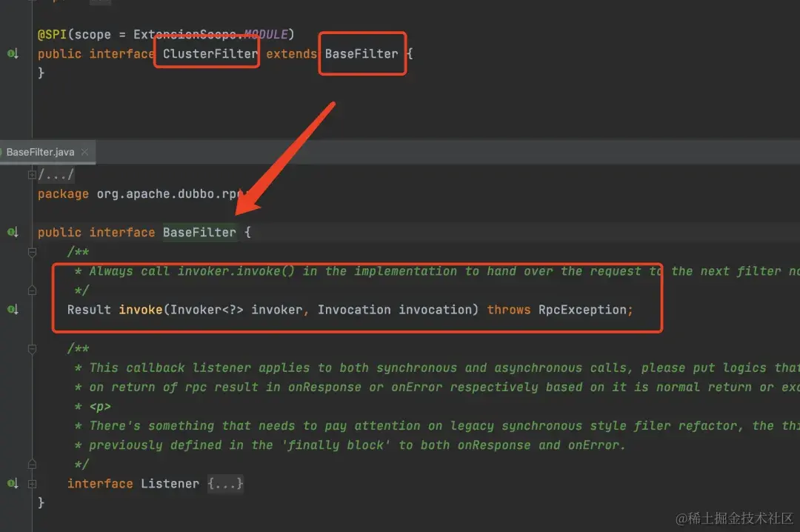Switch to the BaseFilter.java tab
Image resolution: width=800 pixels, height=532 pixels.
click(x=40, y=152)
